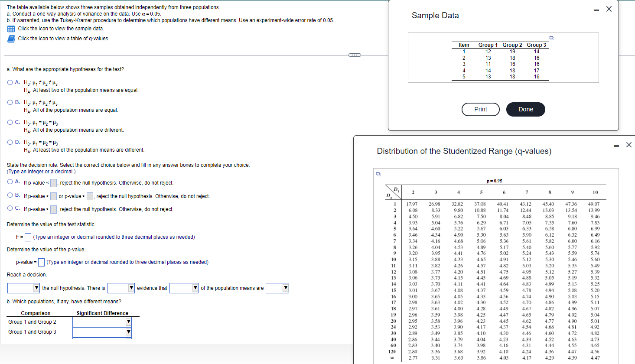Screen dimensions: 635x364
Task: Click the Print button
Action: click(x=480, y=109)
